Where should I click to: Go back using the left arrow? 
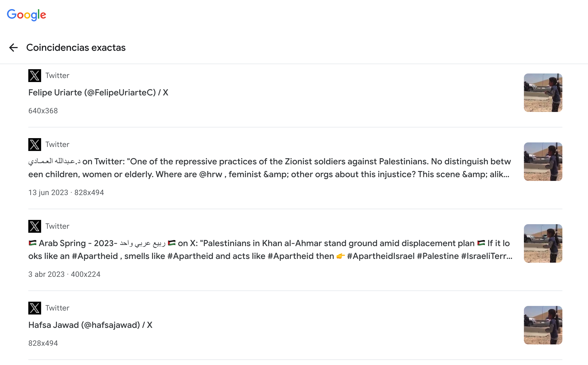(x=13, y=48)
